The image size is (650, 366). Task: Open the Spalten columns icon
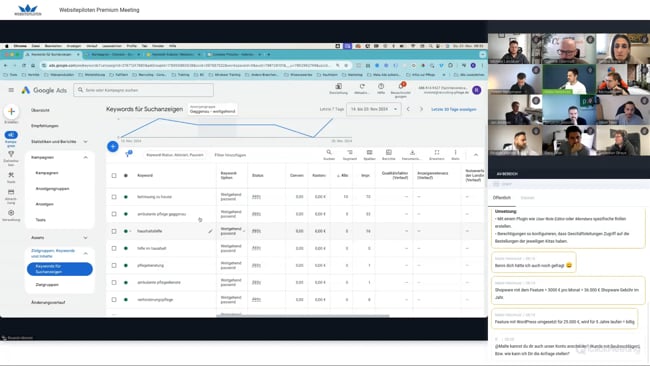(x=369, y=153)
